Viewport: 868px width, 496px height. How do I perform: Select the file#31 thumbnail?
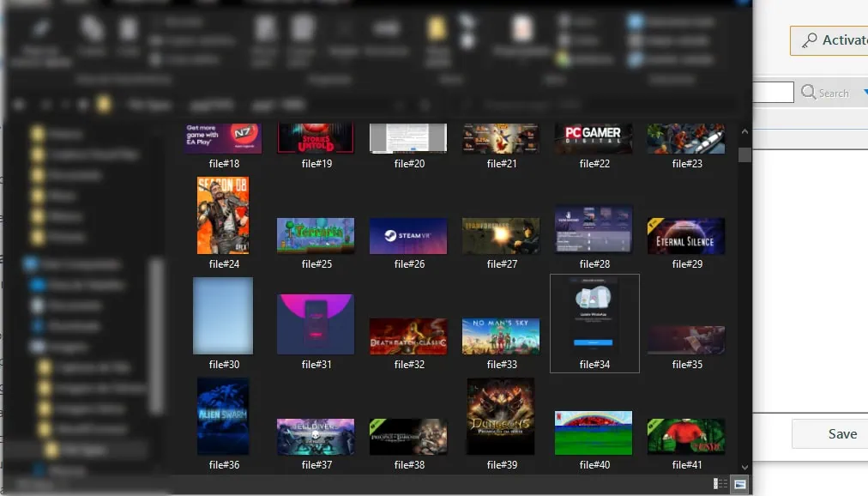tap(316, 324)
